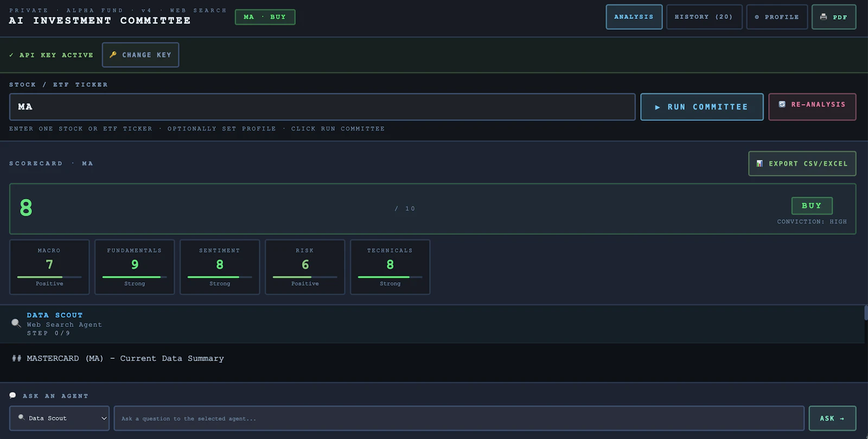The height and width of the screenshot is (439, 868).
Task: Export scorecard to CSV/Excel
Action: [x=802, y=164]
